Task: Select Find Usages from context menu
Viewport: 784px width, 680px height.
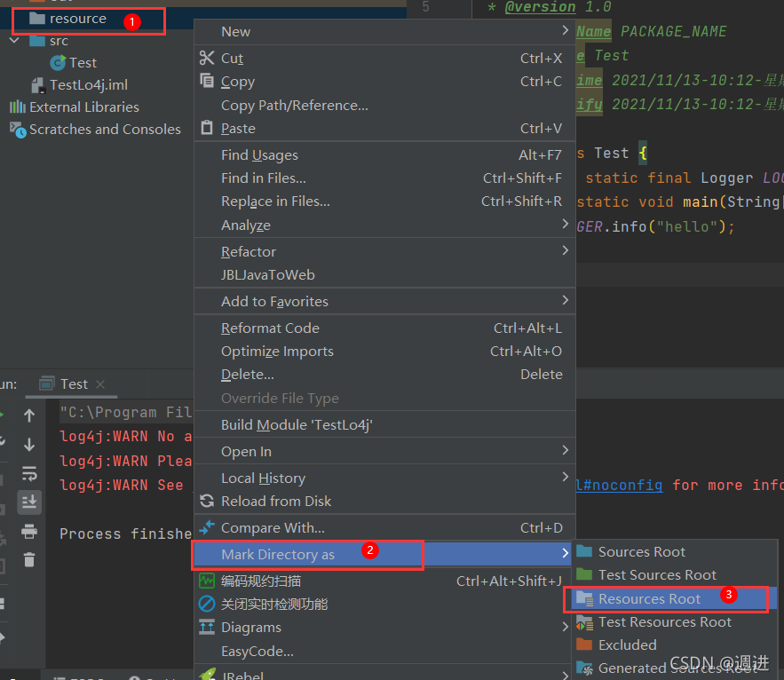Action: coord(384,155)
